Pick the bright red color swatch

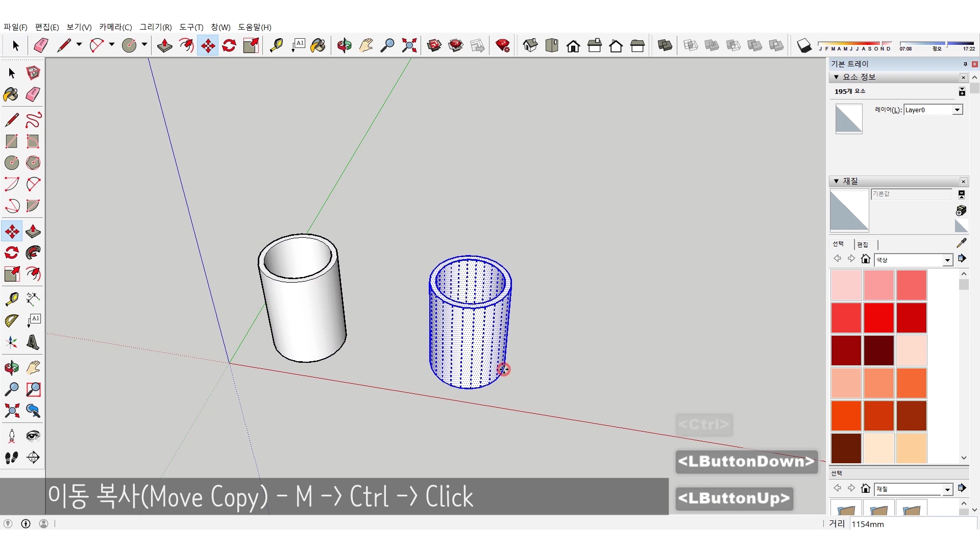878,317
